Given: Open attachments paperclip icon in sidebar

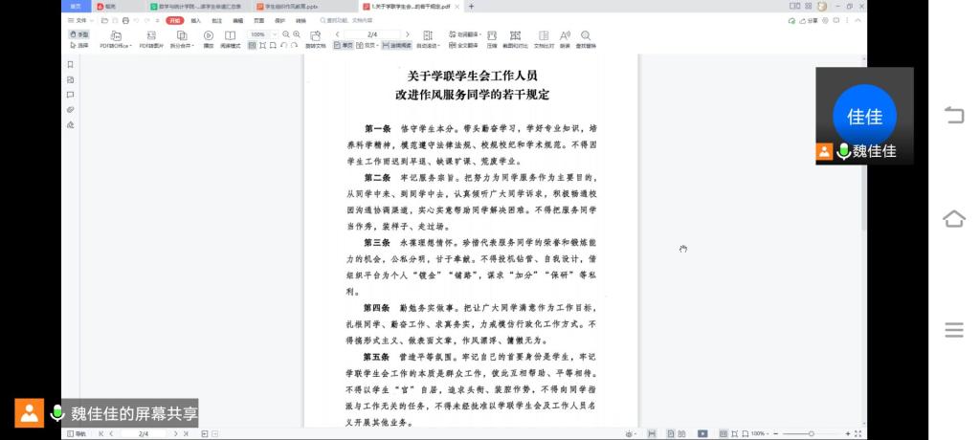Looking at the screenshot, I should [x=70, y=109].
